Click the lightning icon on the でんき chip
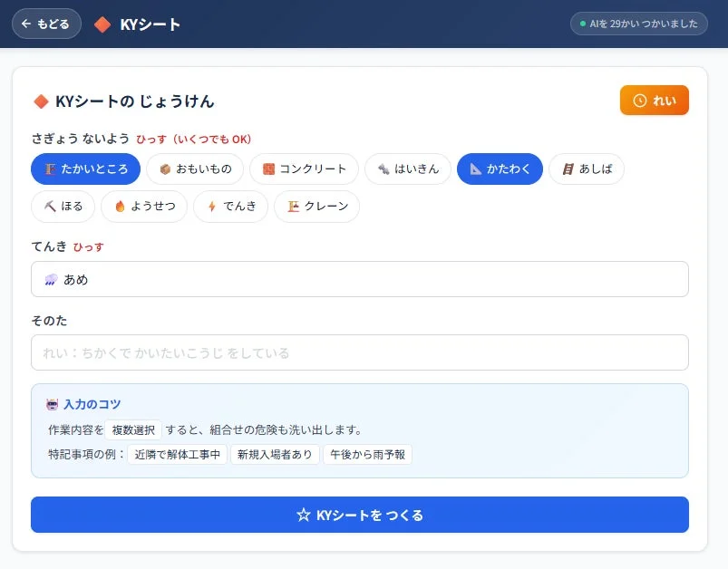The height and width of the screenshot is (569, 728). click(212, 207)
